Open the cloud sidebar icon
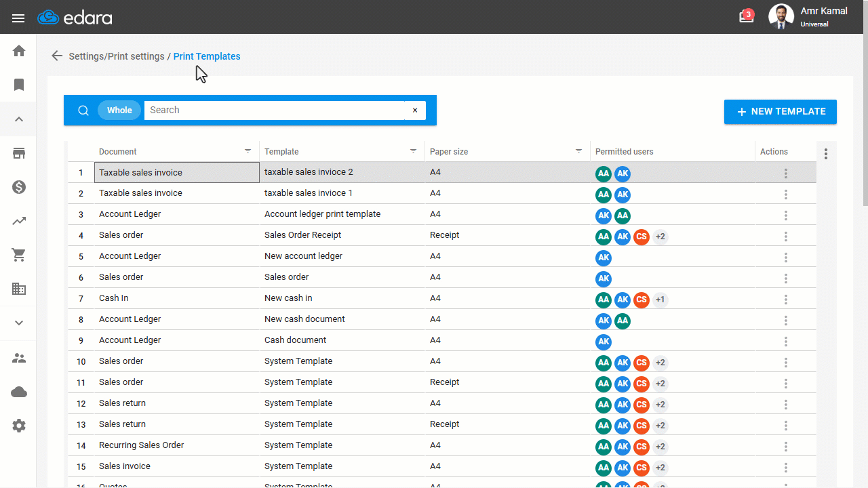868x488 pixels. click(19, 392)
